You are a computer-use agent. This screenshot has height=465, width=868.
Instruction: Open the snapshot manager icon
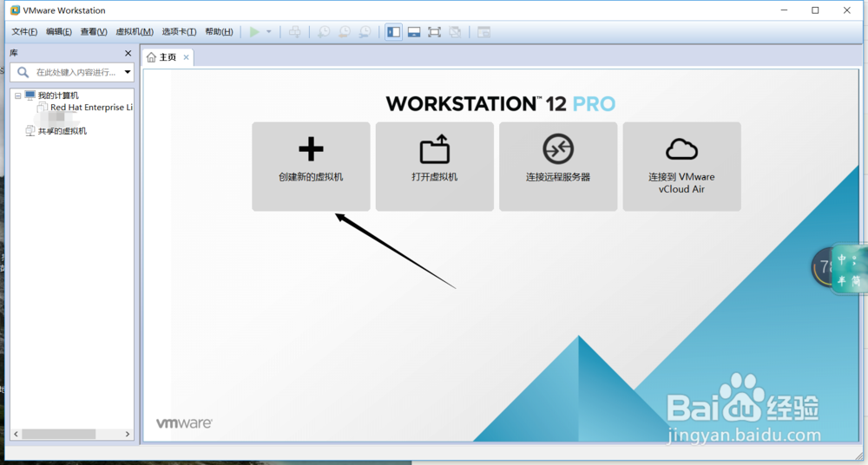click(365, 32)
